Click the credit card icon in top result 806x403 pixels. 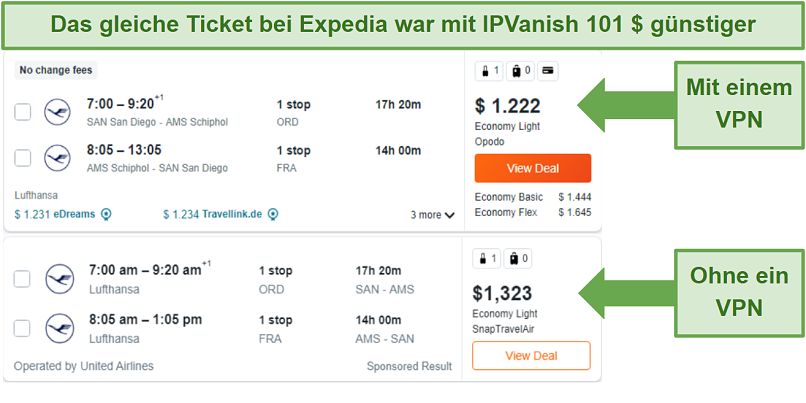548,71
